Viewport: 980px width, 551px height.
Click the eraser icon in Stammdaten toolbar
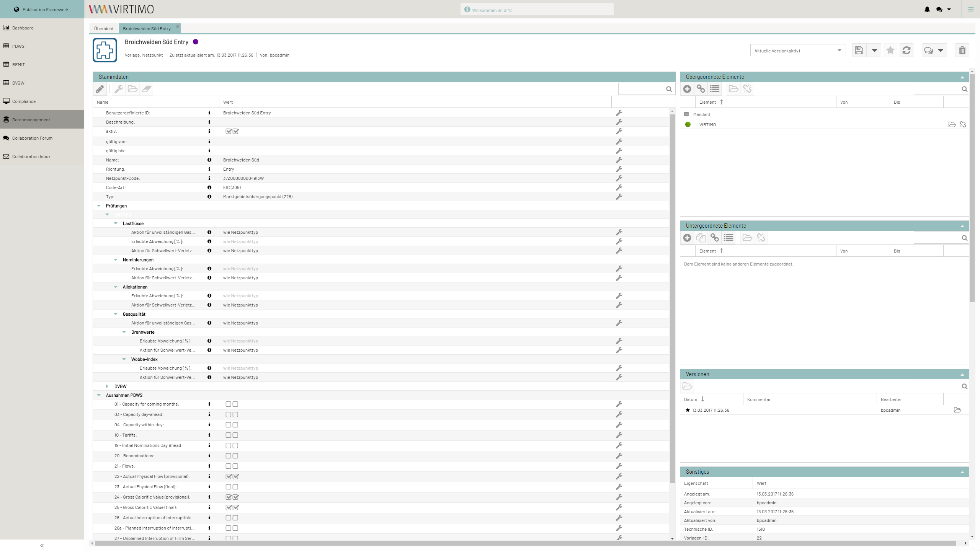(147, 89)
